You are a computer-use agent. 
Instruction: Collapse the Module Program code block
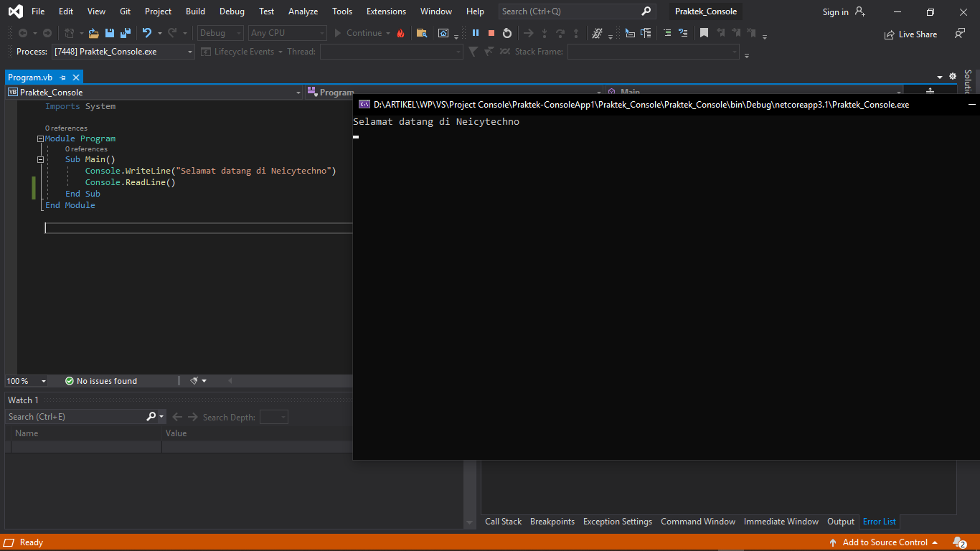click(41, 138)
